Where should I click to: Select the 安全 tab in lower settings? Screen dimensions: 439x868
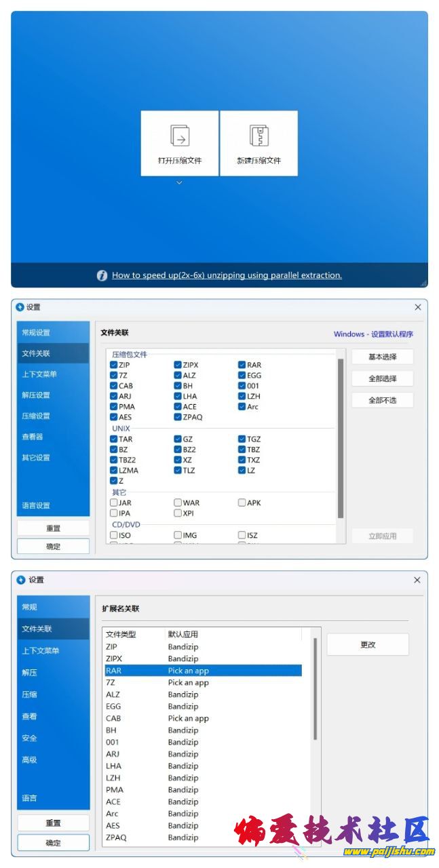click(29, 738)
